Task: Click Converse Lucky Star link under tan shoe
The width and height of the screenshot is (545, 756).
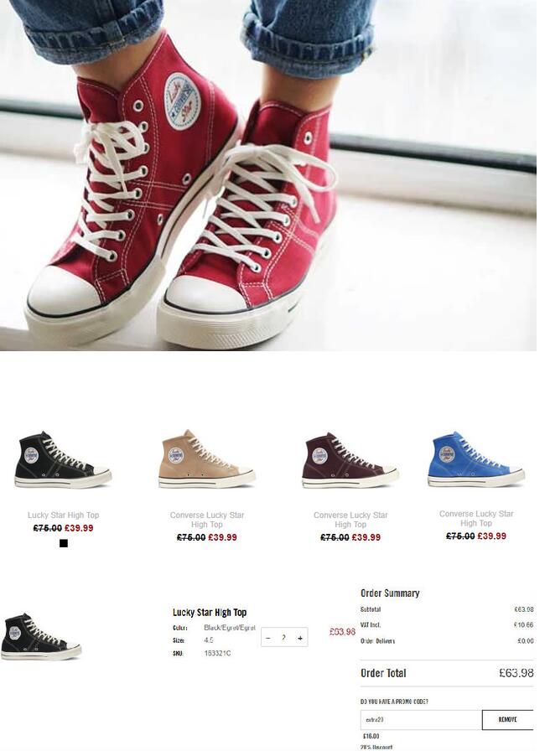Action: (x=207, y=520)
